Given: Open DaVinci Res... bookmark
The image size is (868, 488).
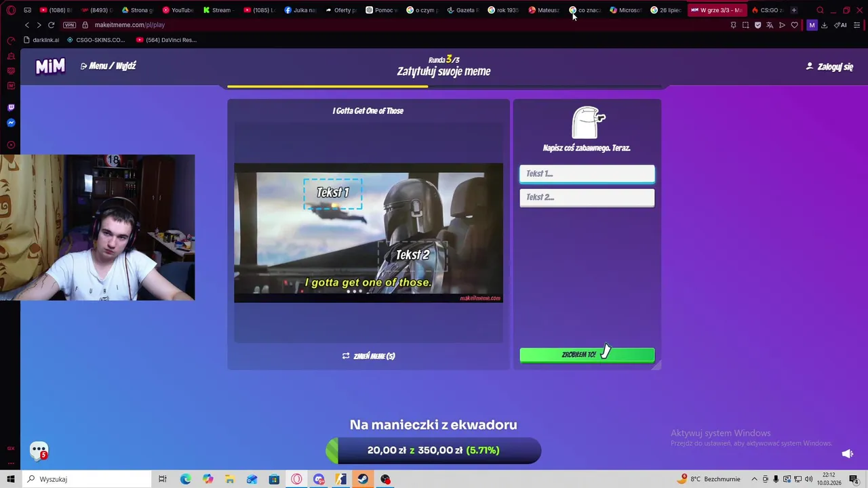Looking at the screenshot, I should click(x=166, y=40).
